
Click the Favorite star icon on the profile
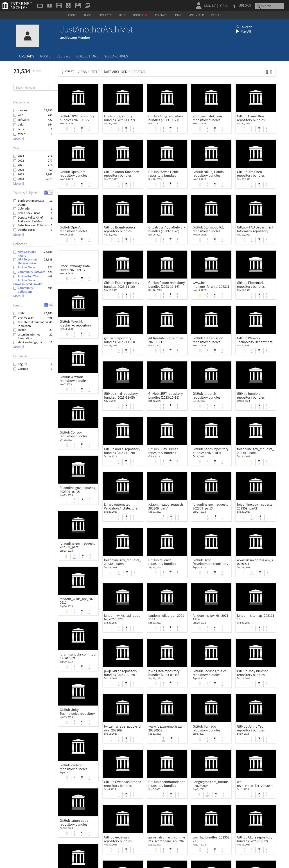tap(237, 27)
